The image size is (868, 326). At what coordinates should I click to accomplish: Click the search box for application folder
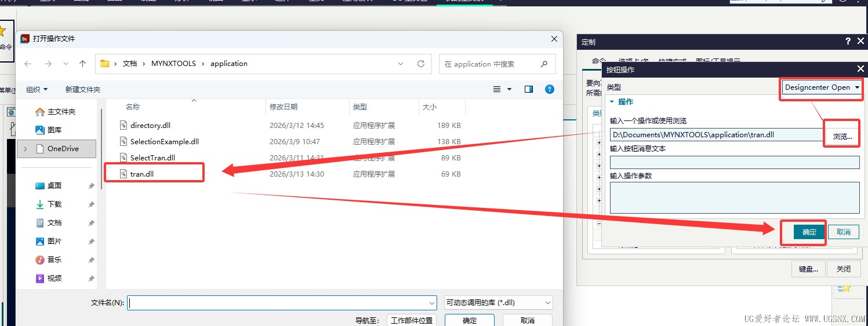[x=497, y=64]
